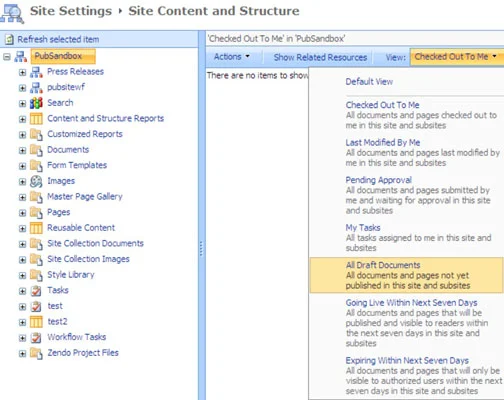Image resolution: width=504 pixels, height=400 pixels.
Task: Choose Pending Approval from view menu
Action: pos(378,180)
